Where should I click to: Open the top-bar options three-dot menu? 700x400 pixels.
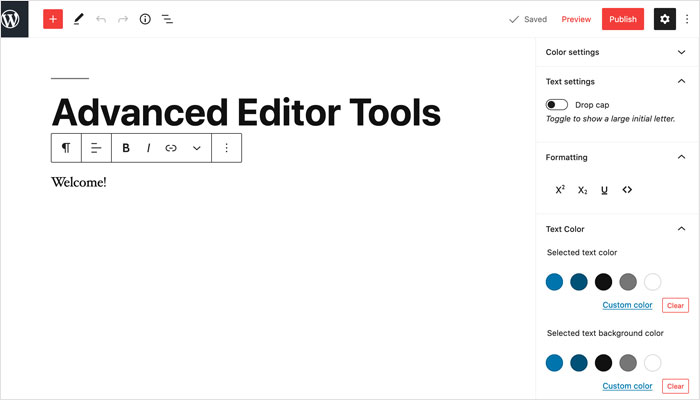pos(687,19)
